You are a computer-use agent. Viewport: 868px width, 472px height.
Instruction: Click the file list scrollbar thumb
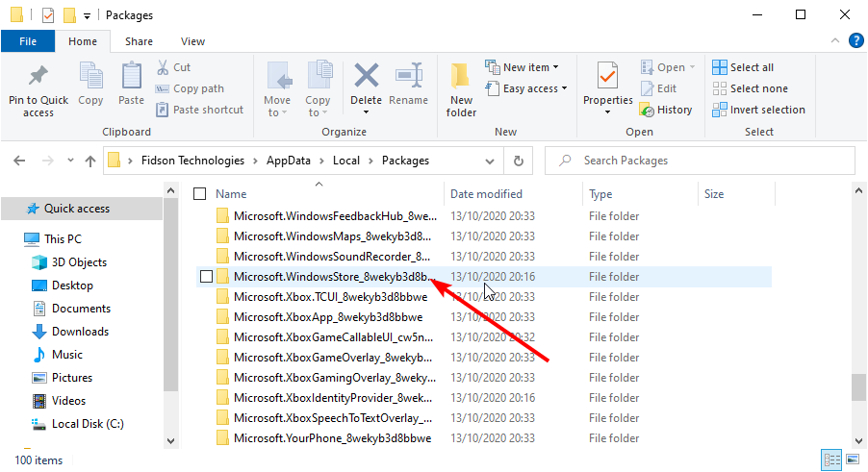point(858,387)
